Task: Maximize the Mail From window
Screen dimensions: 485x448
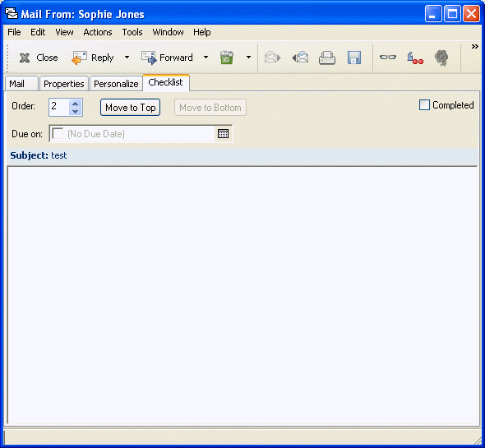Action: click(x=452, y=14)
